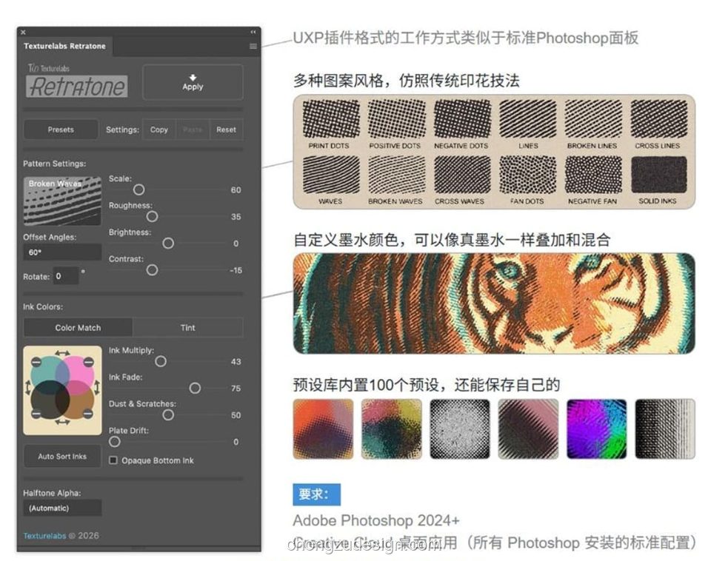Select the Cross Waves pattern sample
This screenshot has width=728, height=561.
(x=462, y=175)
